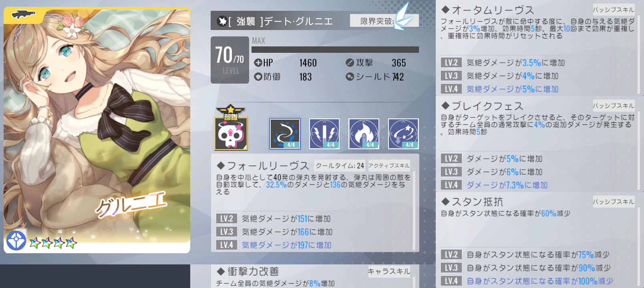Click the 限界突破 limit break label
This screenshot has width=644, height=288.
click(x=377, y=21)
